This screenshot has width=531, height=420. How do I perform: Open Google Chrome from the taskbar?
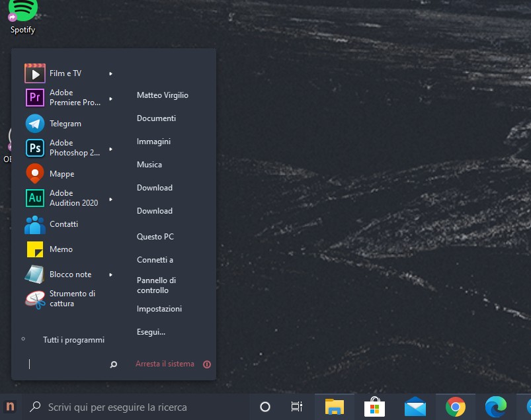point(455,406)
